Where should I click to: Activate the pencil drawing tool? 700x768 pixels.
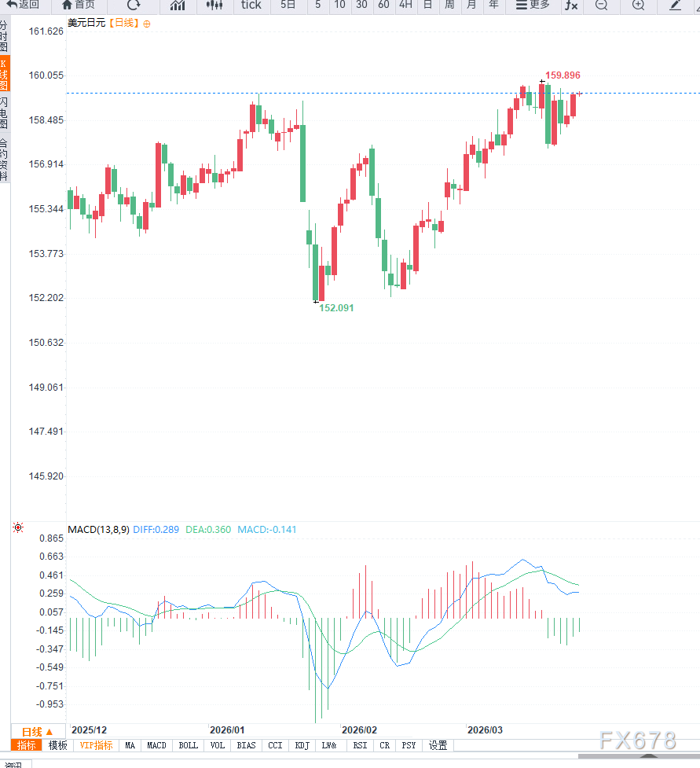(x=676, y=5)
